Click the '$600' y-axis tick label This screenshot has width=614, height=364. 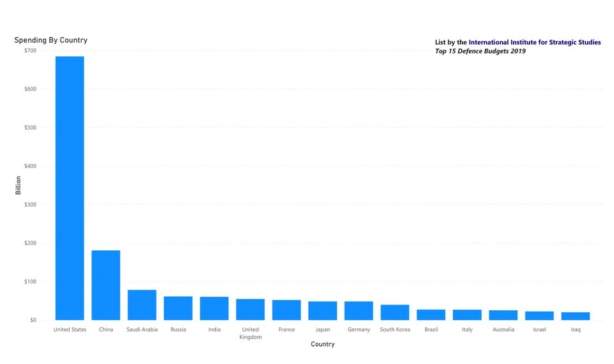pos(30,89)
